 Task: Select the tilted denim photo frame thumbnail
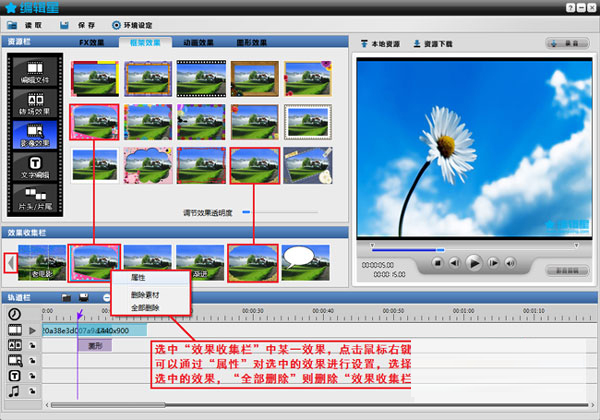(308, 165)
